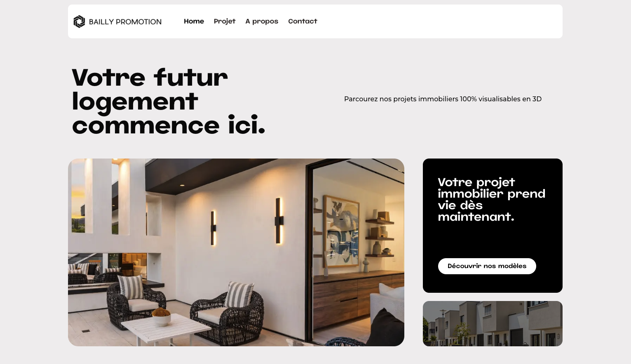The image size is (631, 364).
Task: Click the black promo card background
Action: pos(493,239)
